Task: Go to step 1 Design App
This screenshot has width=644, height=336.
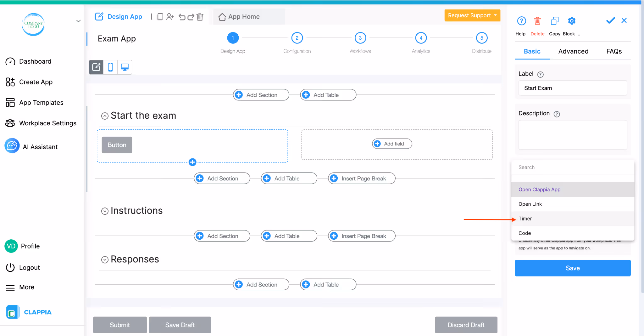Action: pyautogui.click(x=233, y=38)
